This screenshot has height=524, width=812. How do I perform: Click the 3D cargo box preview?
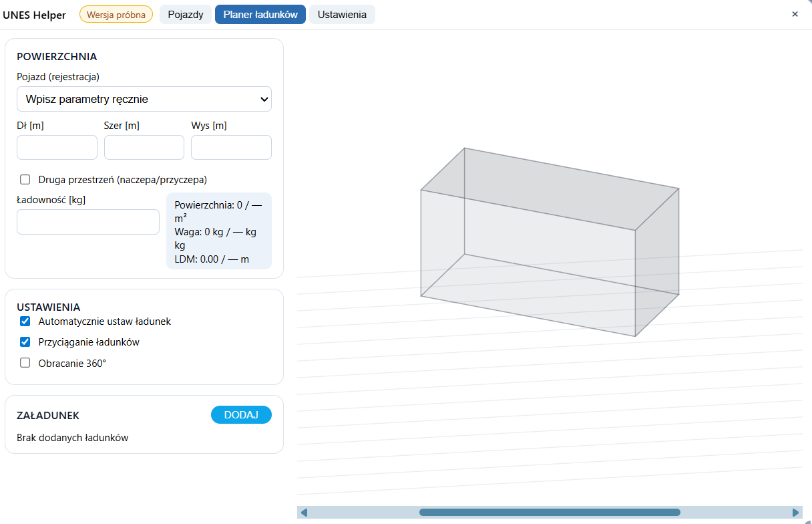549,242
